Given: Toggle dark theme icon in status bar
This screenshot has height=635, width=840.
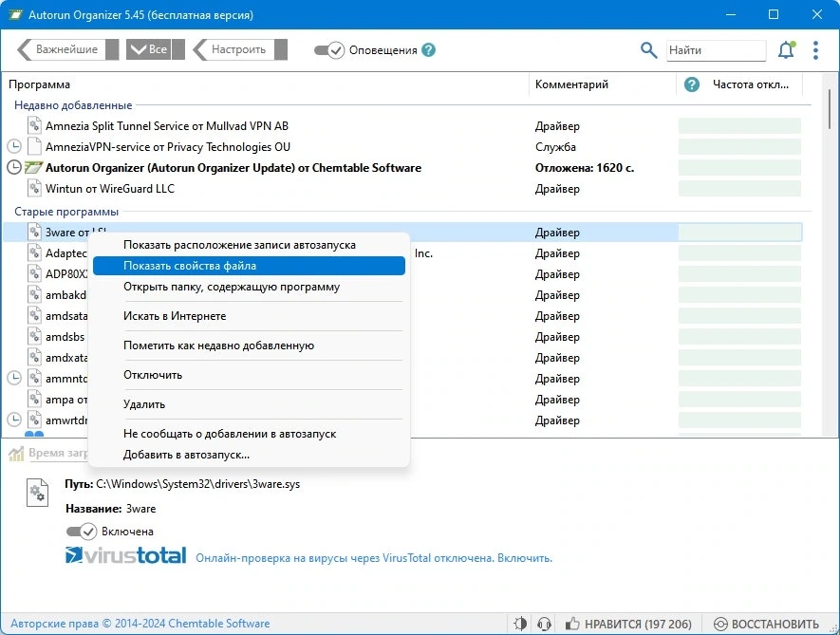Looking at the screenshot, I should click(519, 624).
